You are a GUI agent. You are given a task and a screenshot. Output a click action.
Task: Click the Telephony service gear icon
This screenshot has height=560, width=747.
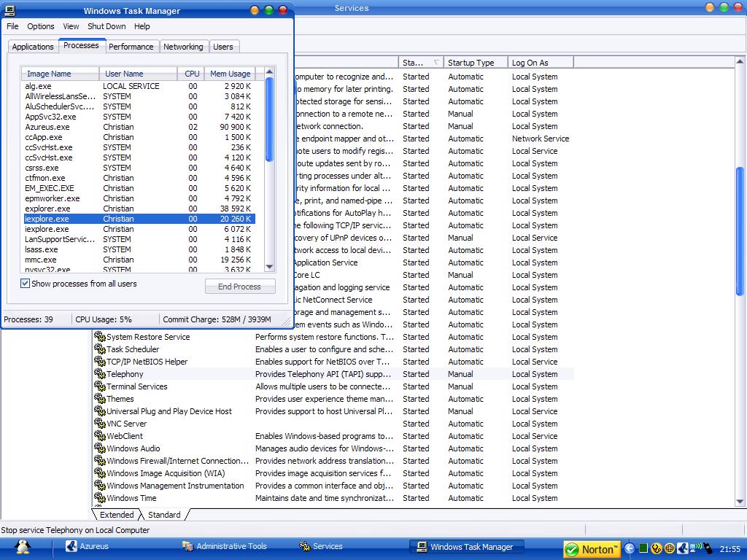pos(99,373)
